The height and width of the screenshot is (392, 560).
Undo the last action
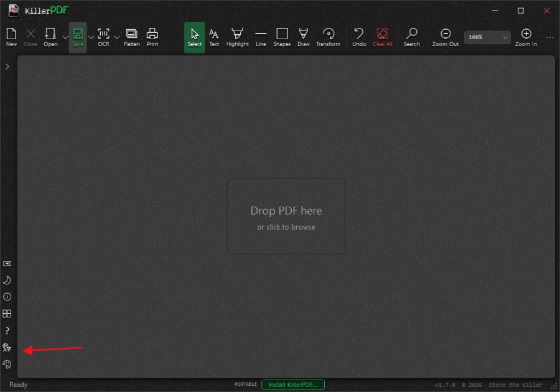[359, 37]
